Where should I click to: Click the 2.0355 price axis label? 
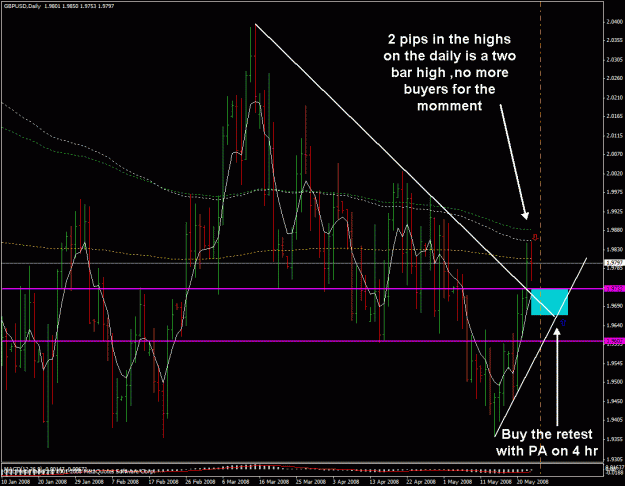click(614, 40)
